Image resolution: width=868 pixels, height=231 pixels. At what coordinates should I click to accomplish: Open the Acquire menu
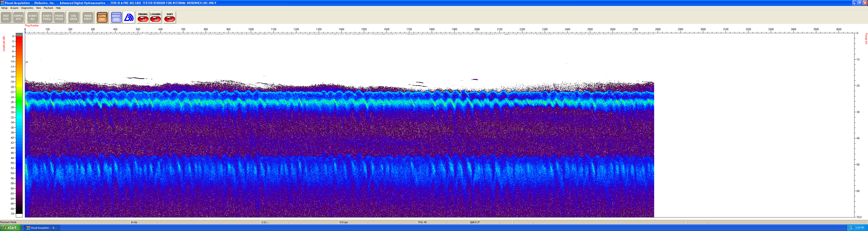coord(14,8)
